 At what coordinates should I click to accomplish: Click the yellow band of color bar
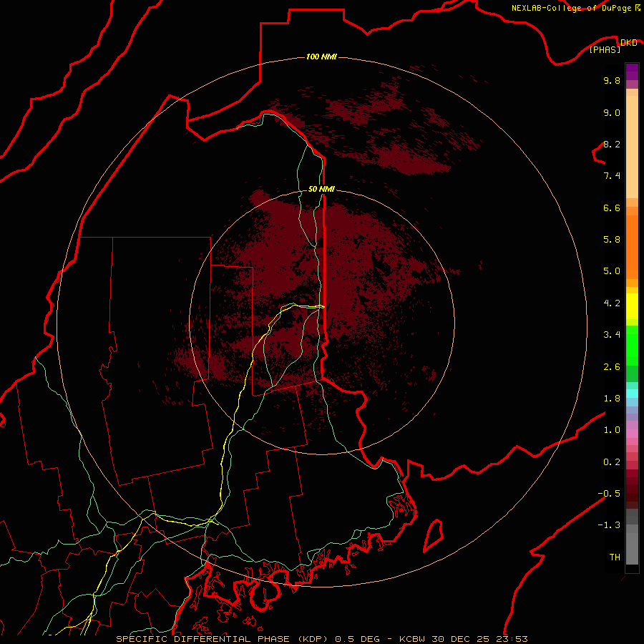[632, 306]
